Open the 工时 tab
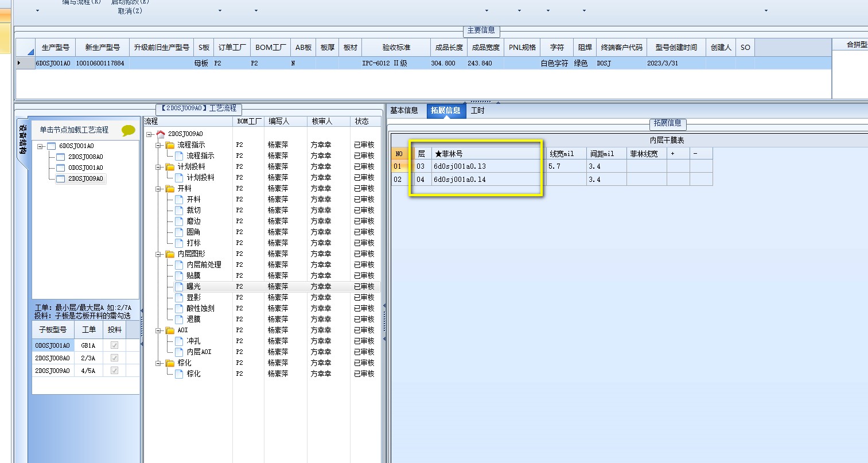 478,111
